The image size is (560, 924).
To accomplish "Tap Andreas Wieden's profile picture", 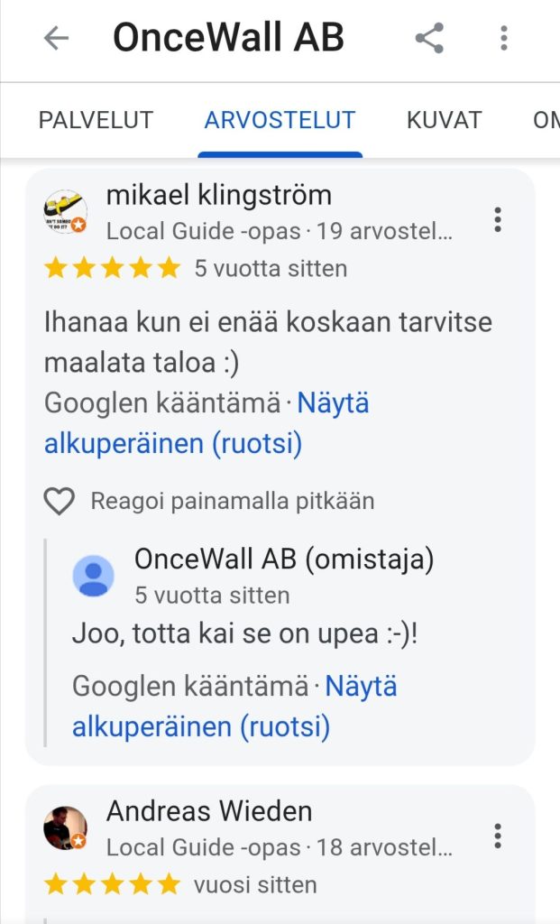I will pyautogui.click(x=66, y=828).
